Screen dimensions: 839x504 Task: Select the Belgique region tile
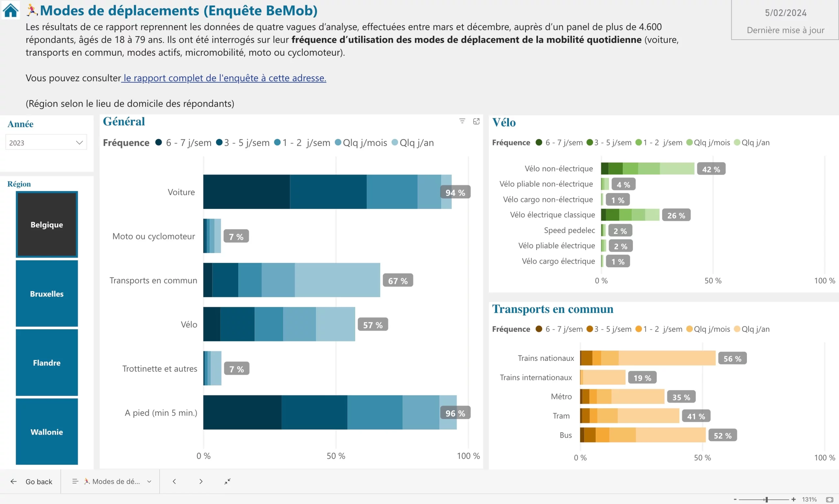(x=47, y=224)
